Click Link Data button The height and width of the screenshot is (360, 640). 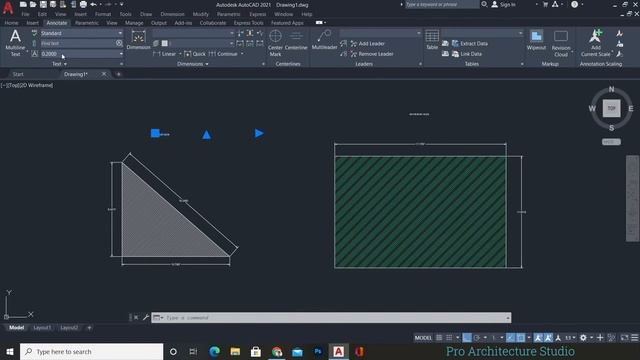tap(467, 54)
